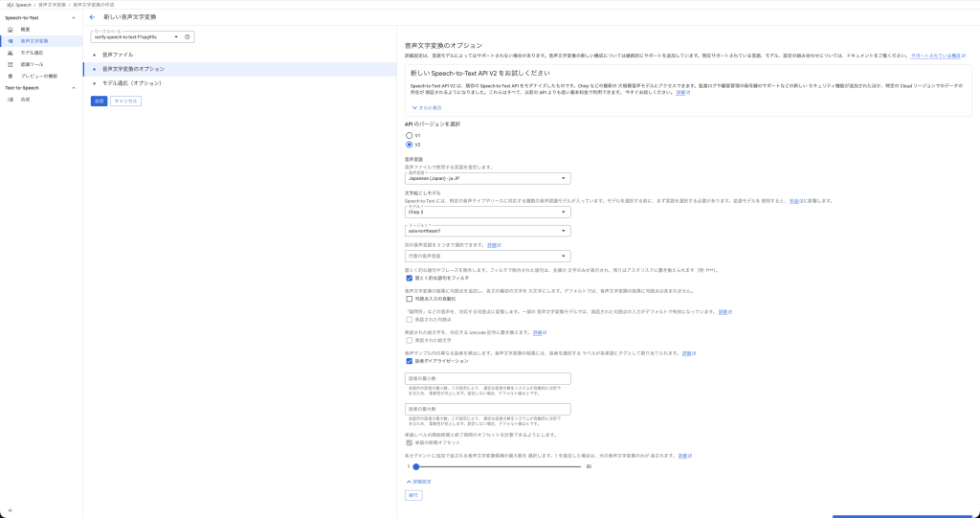Click the 認識ツール icon in the sidebar
Viewport: 980px width, 518px height.
(11, 64)
